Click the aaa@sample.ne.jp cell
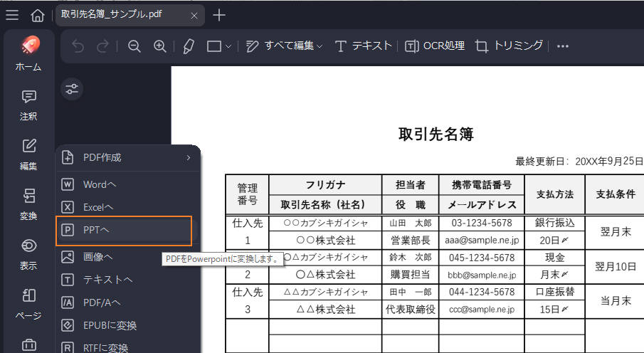The height and width of the screenshot is (353, 644). click(482, 241)
